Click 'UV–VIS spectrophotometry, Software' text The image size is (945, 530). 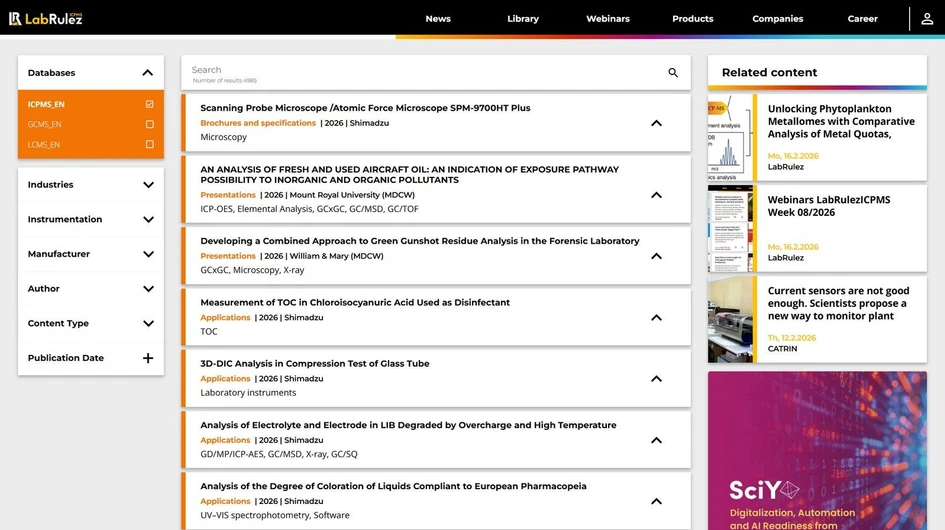pos(275,515)
